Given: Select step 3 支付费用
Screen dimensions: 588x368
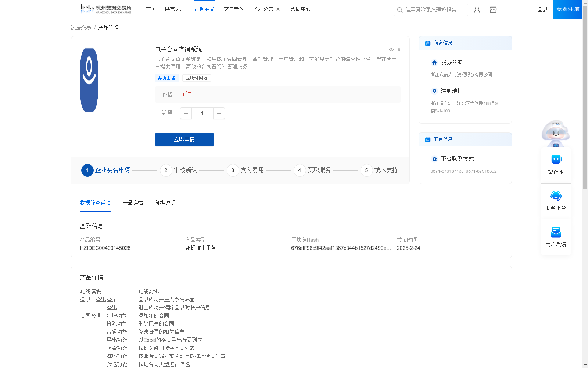Looking at the screenshot, I should pos(245,170).
